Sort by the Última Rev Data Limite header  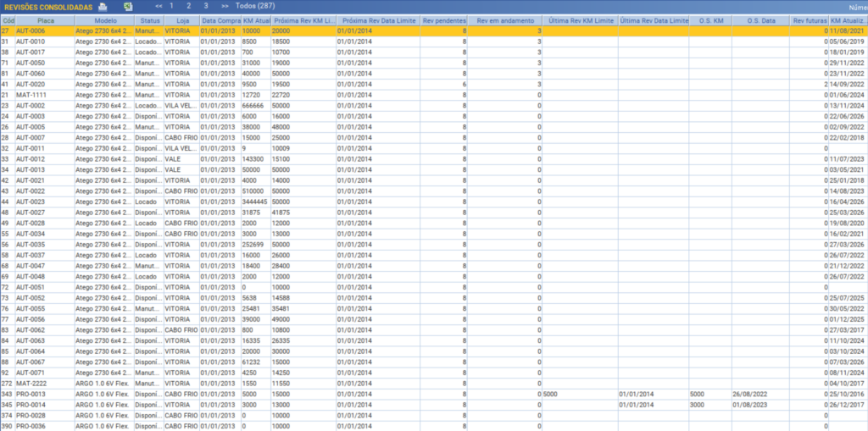tap(654, 20)
